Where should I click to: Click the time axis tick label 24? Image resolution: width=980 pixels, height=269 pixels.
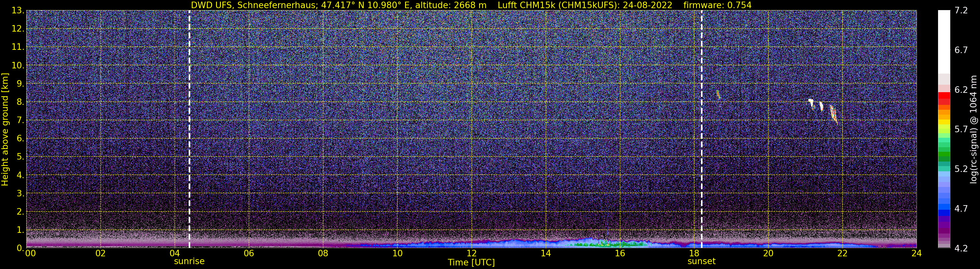pyautogui.click(x=917, y=254)
